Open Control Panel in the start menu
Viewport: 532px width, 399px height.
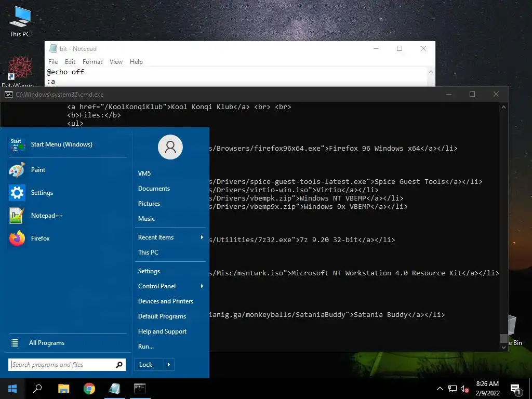[170, 286]
